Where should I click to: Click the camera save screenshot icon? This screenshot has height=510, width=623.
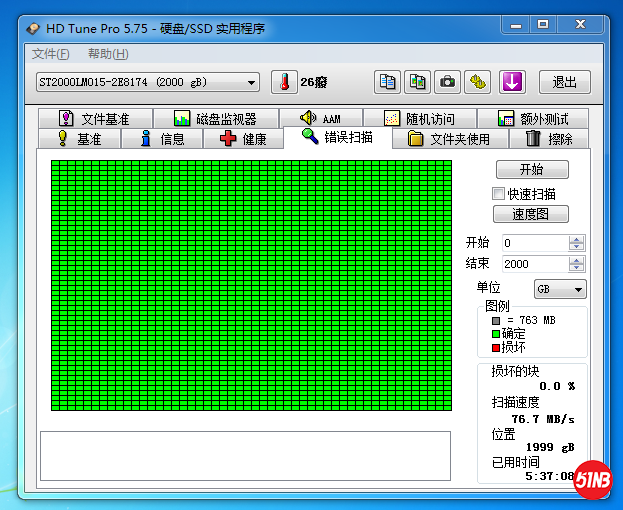448,82
